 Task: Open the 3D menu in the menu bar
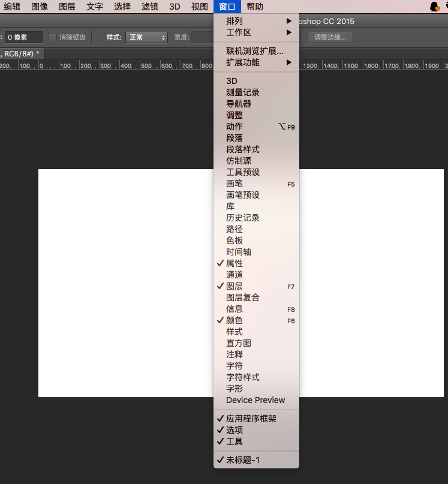pyautogui.click(x=175, y=7)
